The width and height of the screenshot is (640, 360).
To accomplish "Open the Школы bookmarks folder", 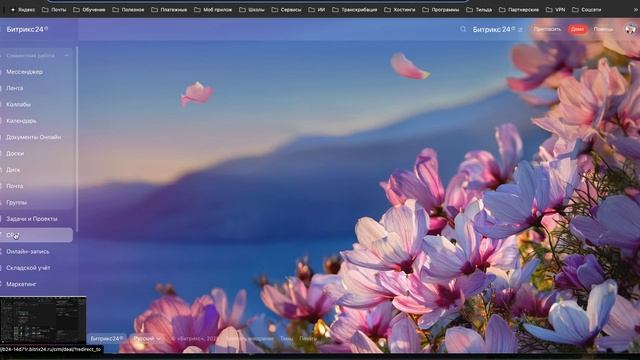I will point(252,9).
